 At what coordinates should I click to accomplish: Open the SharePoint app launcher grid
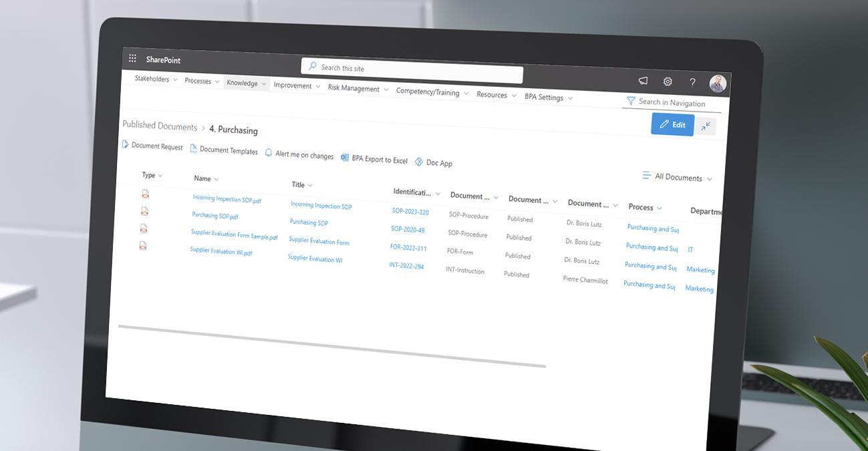click(x=132, y=58)
